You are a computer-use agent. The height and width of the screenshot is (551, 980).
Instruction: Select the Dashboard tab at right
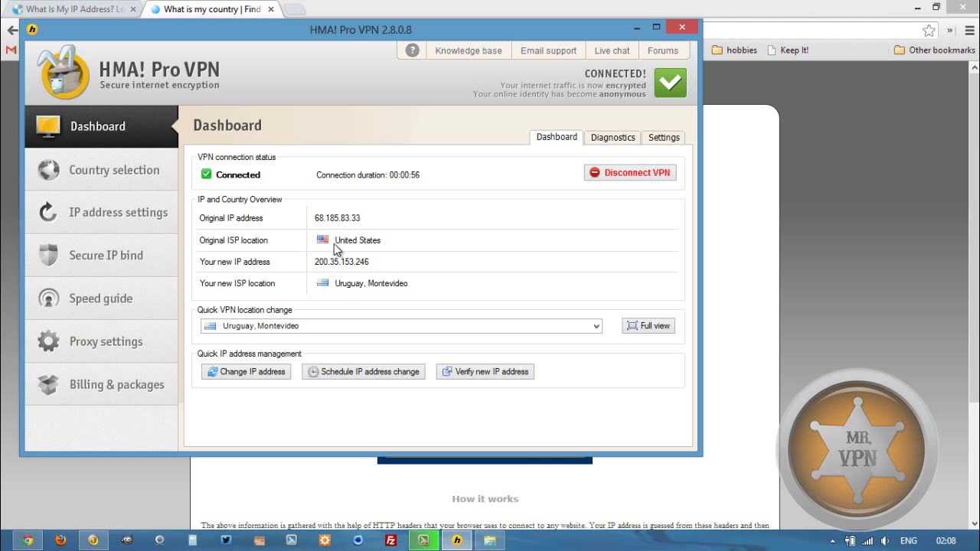(557, 137)
